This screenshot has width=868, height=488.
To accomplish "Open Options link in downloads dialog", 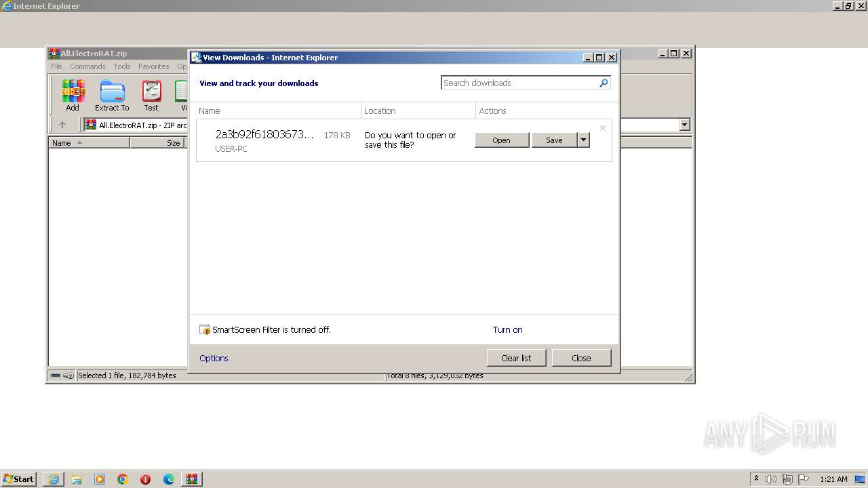I will pos(214,359).
